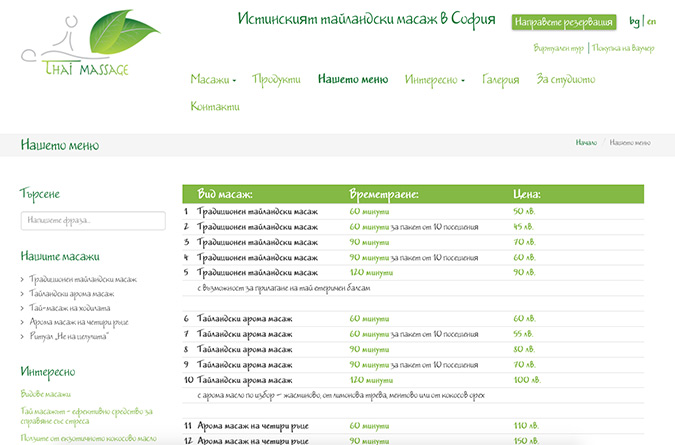Expand the Интересно dropdown menu

(x=435, y=80)
